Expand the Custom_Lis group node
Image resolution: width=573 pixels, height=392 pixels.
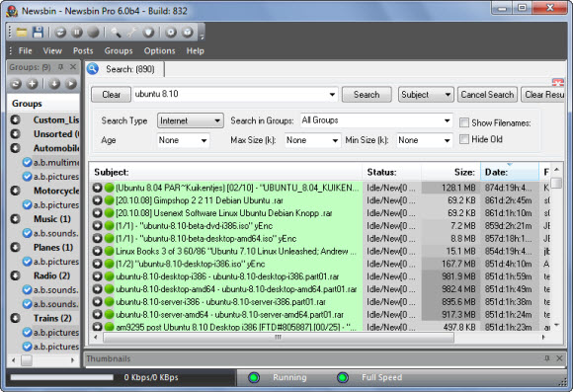click(x=16, y=119)
